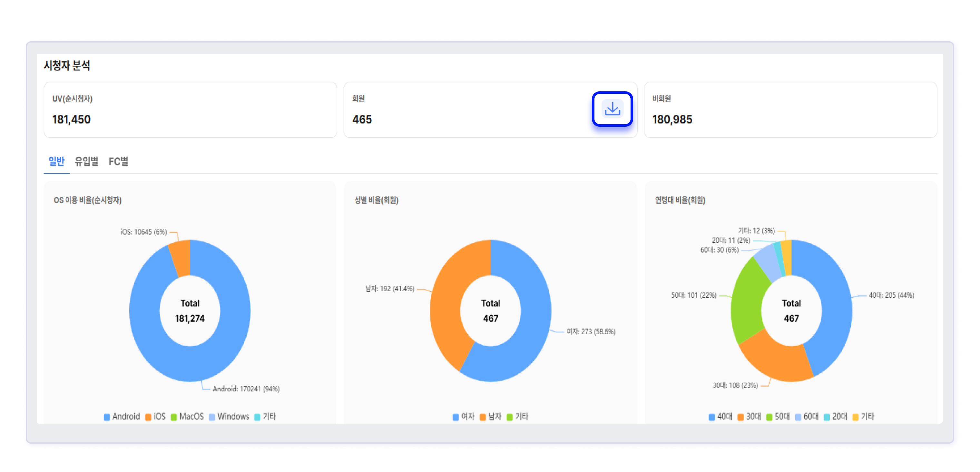Toggle 여자 legend item in gender chart

463,417
